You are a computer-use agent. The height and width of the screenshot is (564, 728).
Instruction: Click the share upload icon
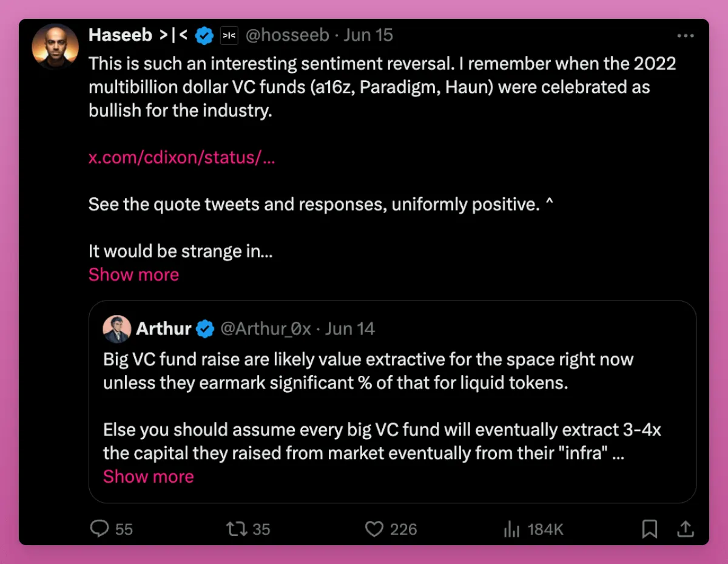685,529
